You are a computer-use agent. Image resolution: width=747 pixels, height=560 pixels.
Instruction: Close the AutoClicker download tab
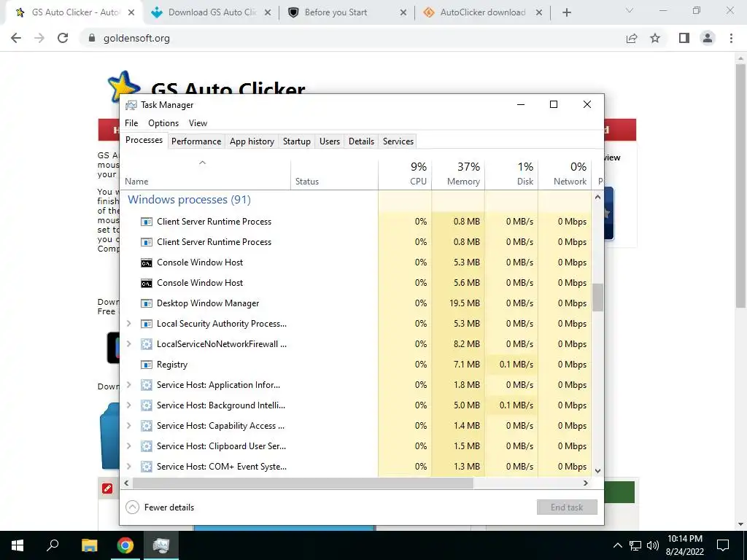[x=539, y=13]
